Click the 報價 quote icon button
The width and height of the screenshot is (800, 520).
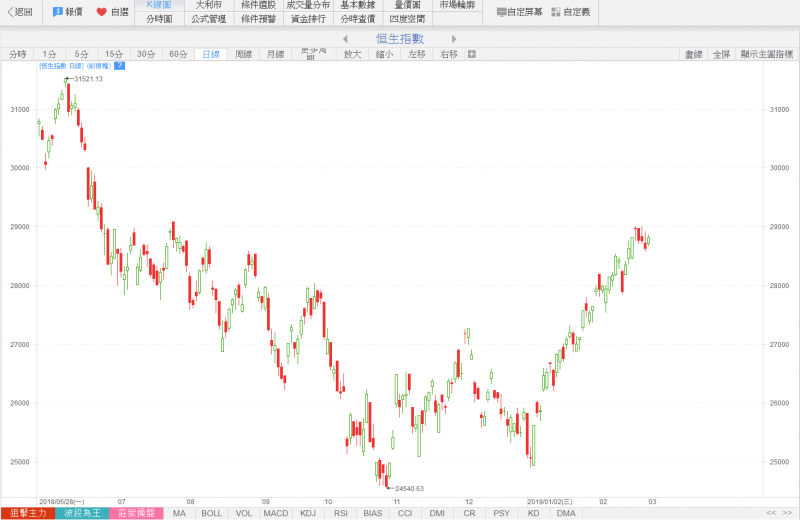67,12
